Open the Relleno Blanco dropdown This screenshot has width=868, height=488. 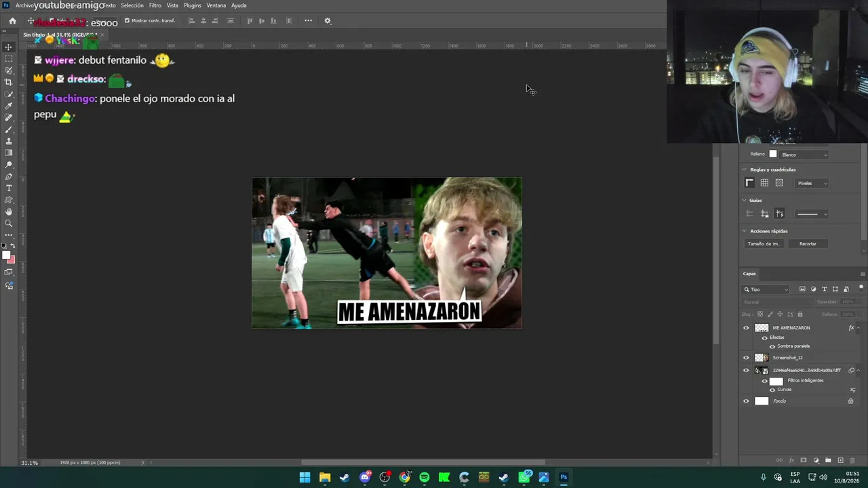pyautogui.click(x=804, y=155)
